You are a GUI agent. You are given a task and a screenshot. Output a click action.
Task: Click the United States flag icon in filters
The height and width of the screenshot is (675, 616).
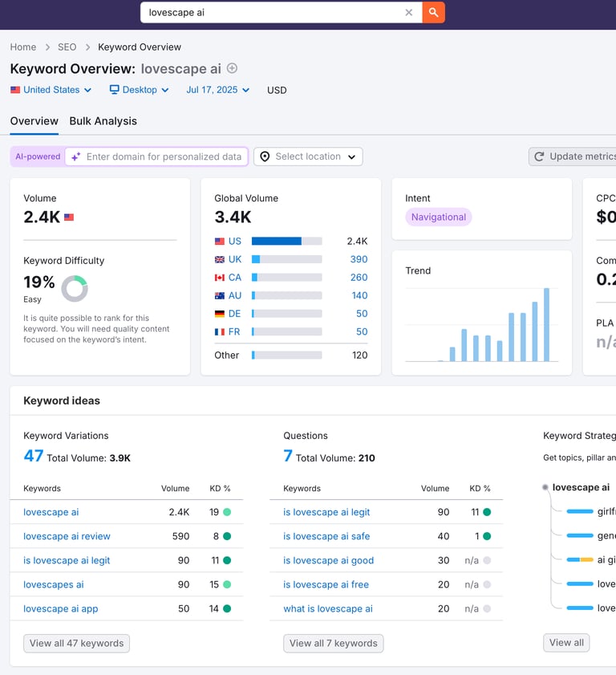15,90
